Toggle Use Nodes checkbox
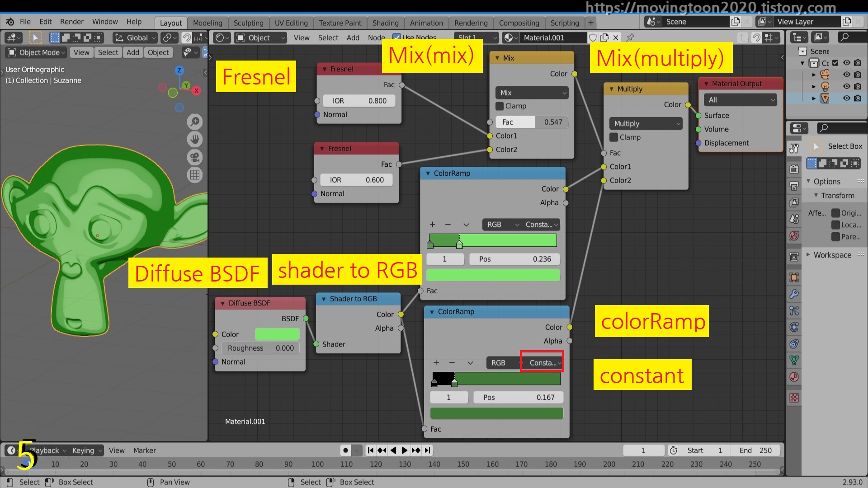868x488 pixels. [x=396, y=38]
